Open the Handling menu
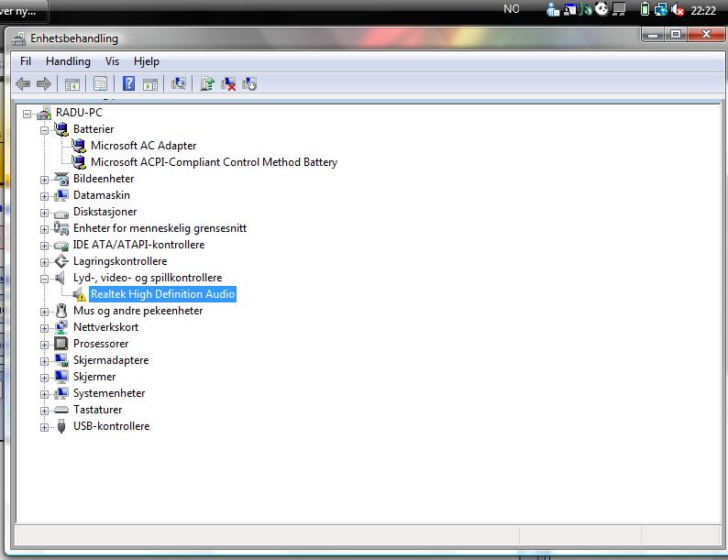This screenshot has width=728, height=560. (68, 61)
